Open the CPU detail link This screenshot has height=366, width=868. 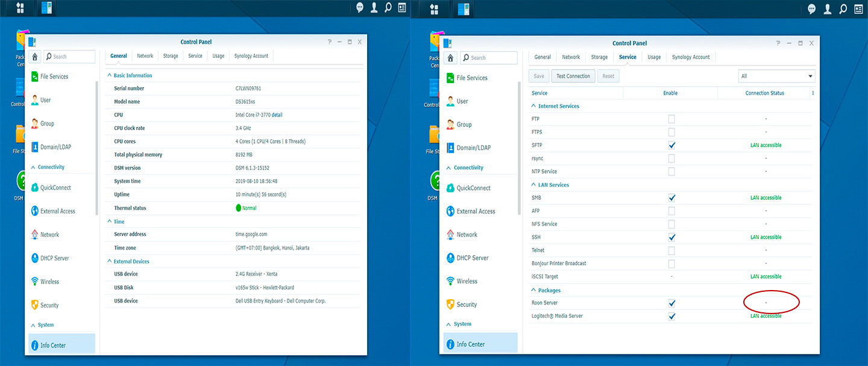coord(277,115)
